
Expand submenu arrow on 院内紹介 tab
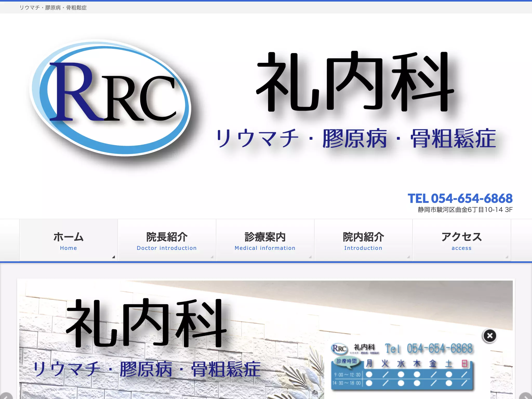[x=408, y=257]
